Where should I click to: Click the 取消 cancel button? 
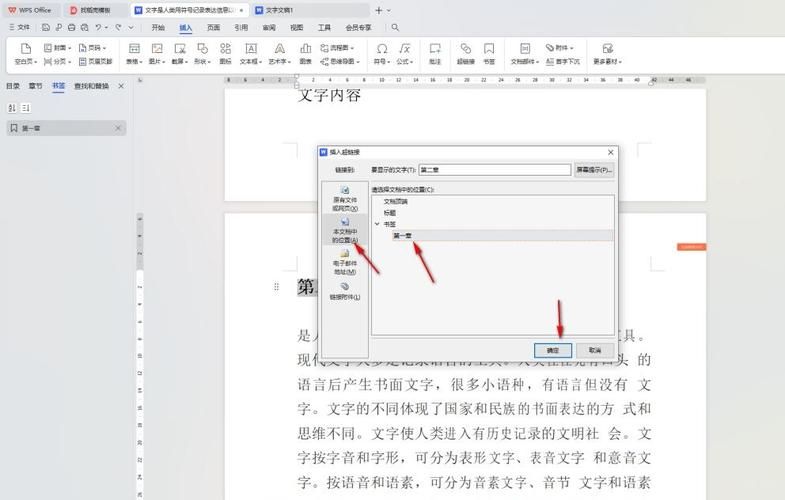tap(595, 350)
